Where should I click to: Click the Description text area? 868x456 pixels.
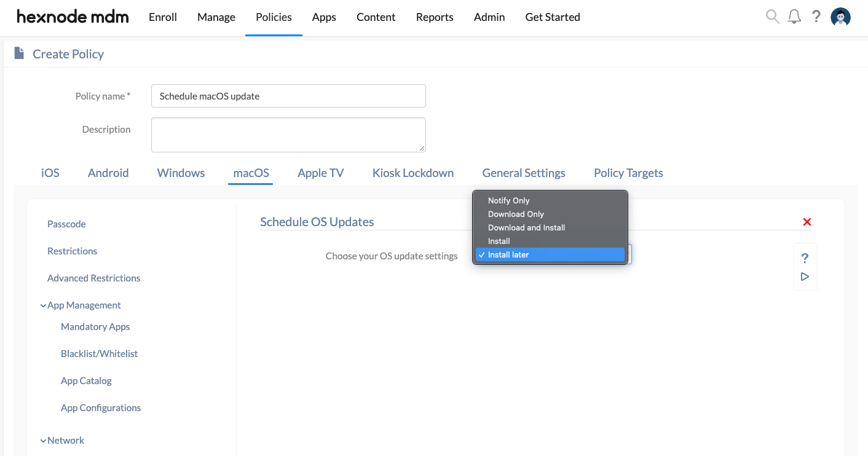tap(288, 135)
